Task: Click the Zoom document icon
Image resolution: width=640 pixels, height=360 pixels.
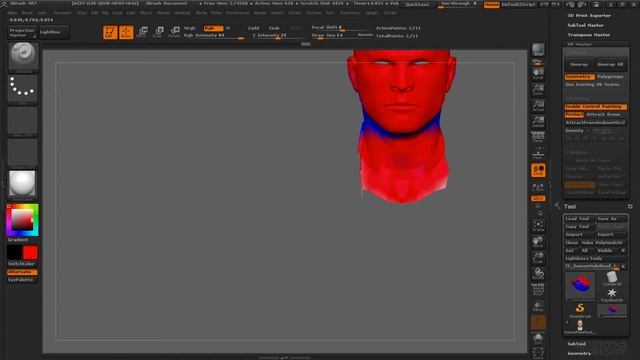Action: [x=538, y=89]
